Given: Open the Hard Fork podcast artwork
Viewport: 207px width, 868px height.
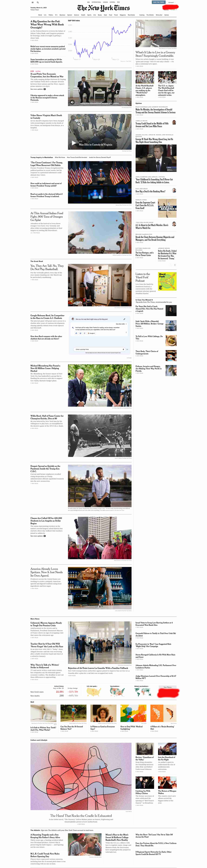Looking at the screenshot, I should point(167,281).
